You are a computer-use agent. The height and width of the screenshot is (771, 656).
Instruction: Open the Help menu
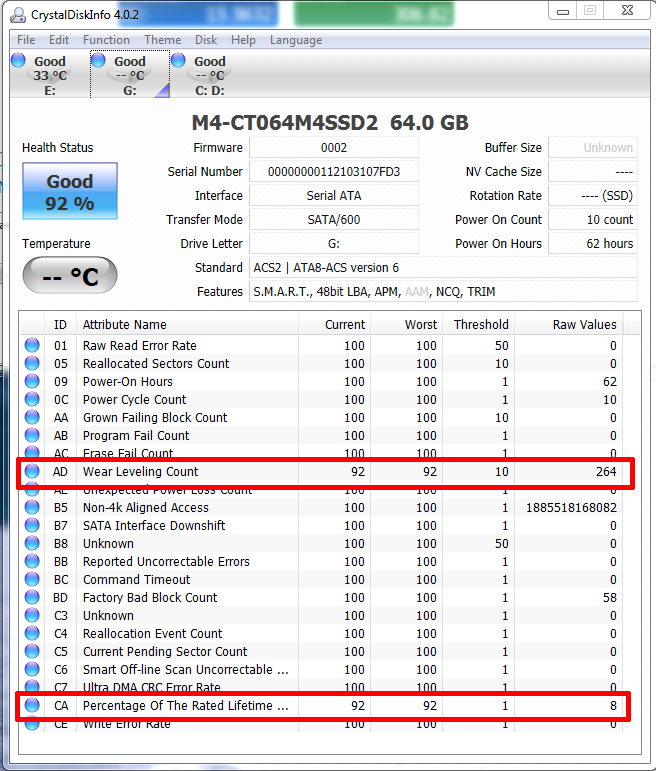tap(243, 40)
